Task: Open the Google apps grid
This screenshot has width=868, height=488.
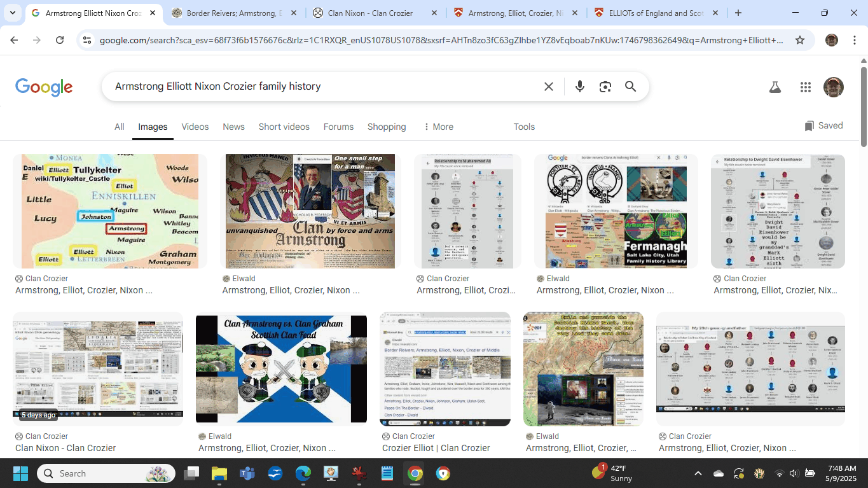Action: (805, 88)
